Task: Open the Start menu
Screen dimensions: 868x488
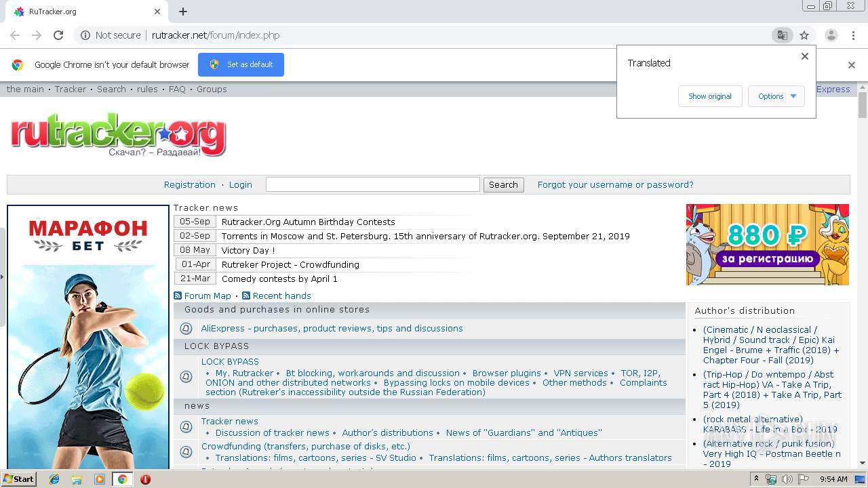Action: (x=19, y=479)
